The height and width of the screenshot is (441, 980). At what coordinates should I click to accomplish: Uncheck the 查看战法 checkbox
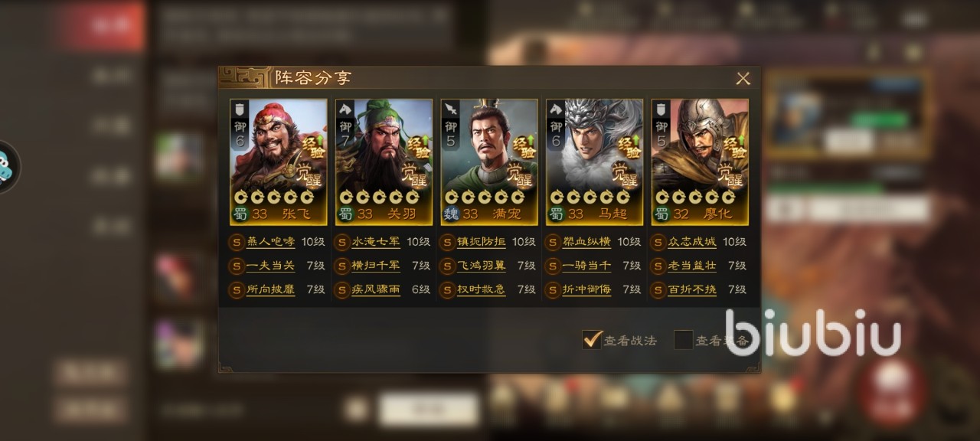point(592,339)
